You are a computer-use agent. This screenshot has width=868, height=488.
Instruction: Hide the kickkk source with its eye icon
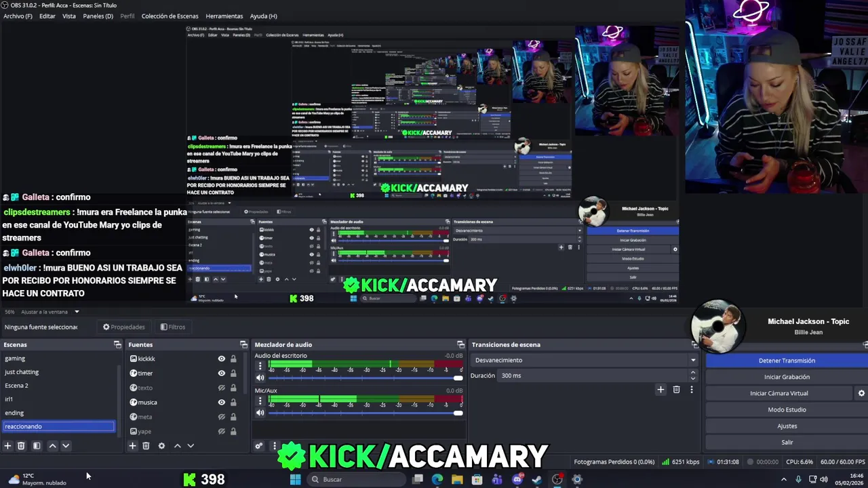click(x=221, y=359)
